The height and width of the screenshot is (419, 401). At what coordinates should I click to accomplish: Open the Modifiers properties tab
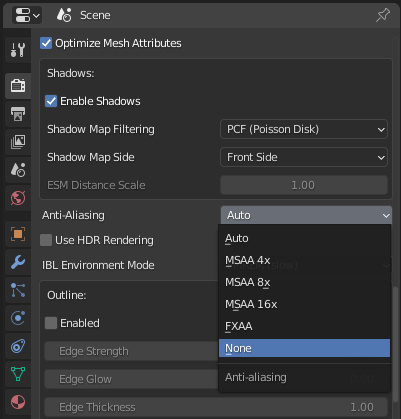[x=18, y=262]
